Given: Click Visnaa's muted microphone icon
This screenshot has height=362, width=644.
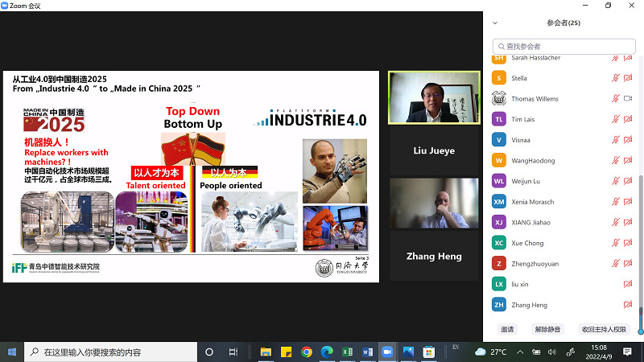Looking at the screenshot, I should pos(615,140).
